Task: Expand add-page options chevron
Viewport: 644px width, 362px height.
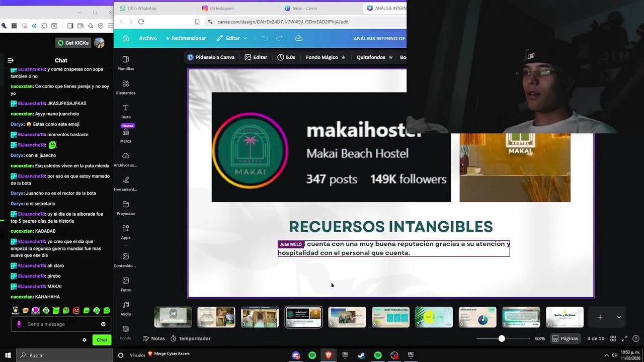Action: pyautogui.click(x=619, y=317)
